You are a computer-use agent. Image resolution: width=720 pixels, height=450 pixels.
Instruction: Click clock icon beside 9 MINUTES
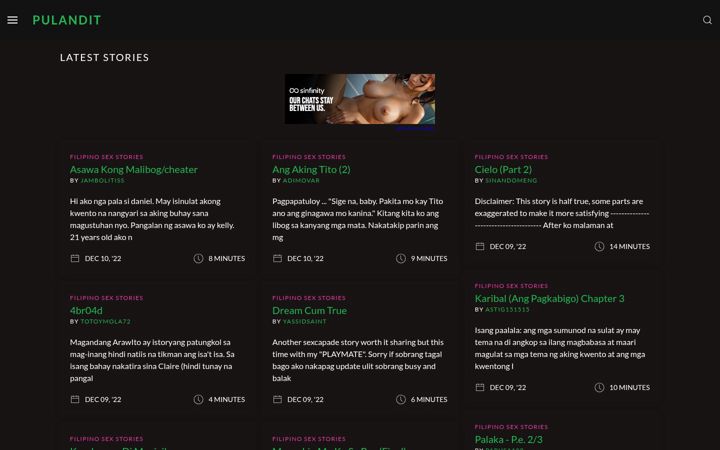(x=400, y=259)
